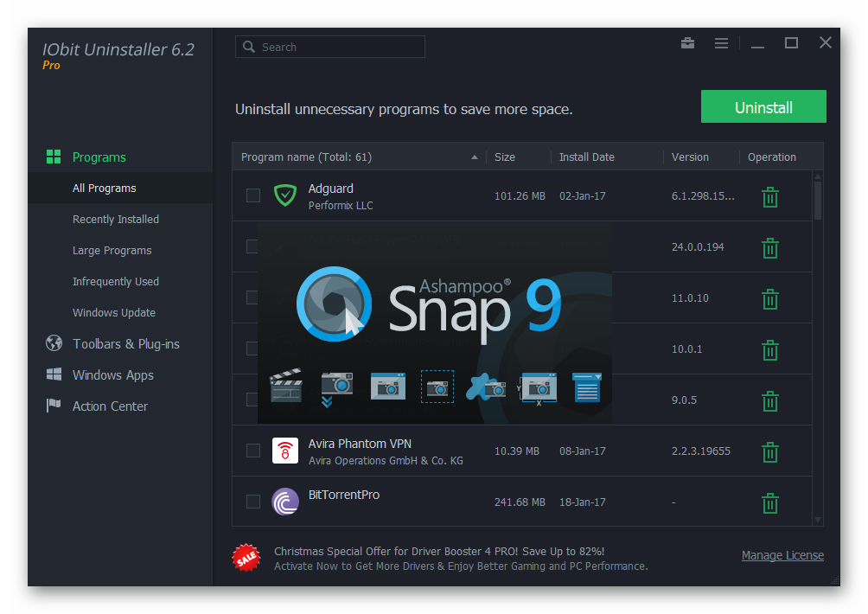Click the version value "6.1.298.15..."
Viewport: 868px width, 614px height.
[x=703, y=196]
